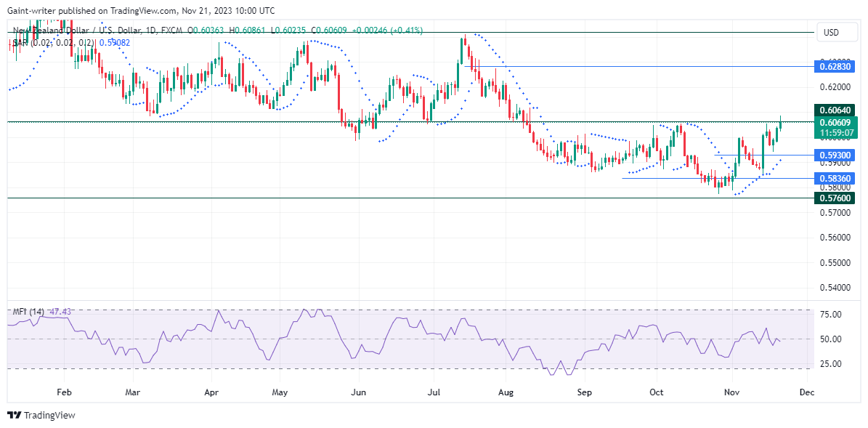The width and height of the screenshot is (868, 428).
Task: Click the Feb label on time axis
Action: coord(64,392)
